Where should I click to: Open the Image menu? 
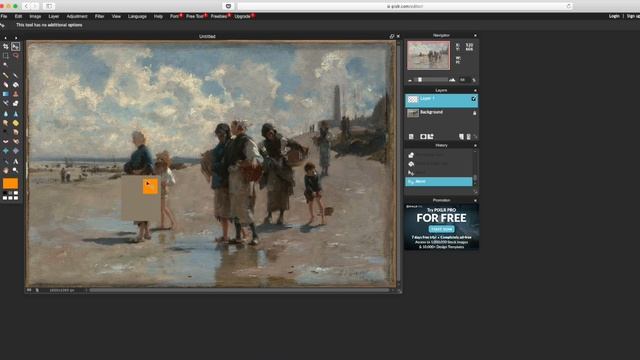click(35, 16)
